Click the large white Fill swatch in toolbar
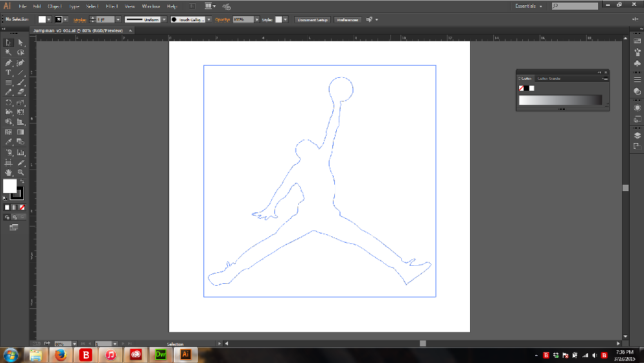 click(10, 187)
